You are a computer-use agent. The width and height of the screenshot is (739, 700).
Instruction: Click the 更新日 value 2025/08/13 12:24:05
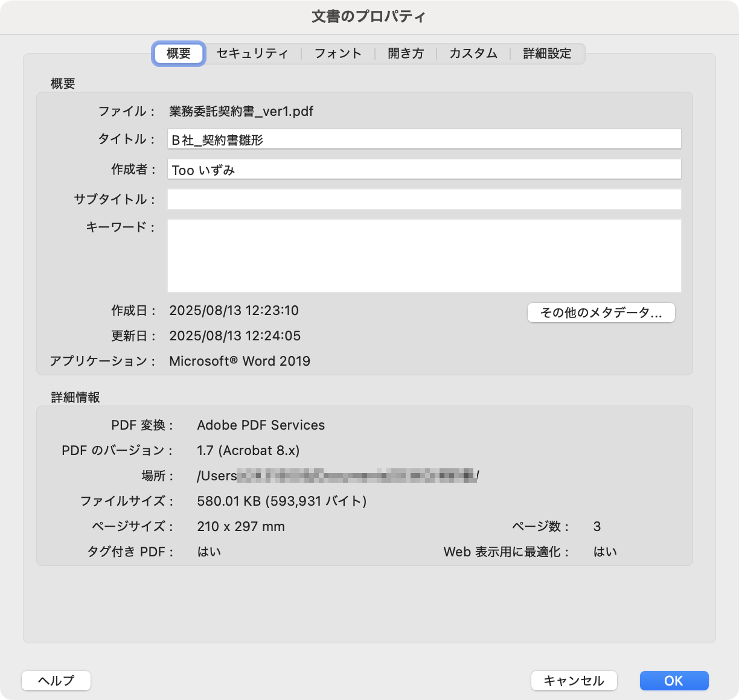(234, 336)
